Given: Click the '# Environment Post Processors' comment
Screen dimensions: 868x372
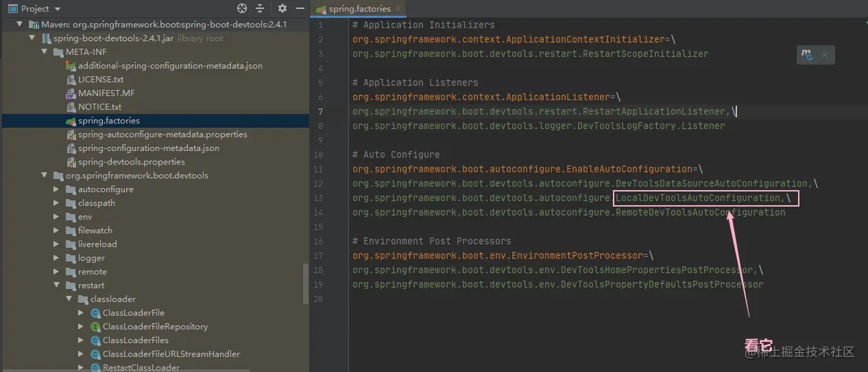Looking at the screenshot, I should (x=431, y=241).
